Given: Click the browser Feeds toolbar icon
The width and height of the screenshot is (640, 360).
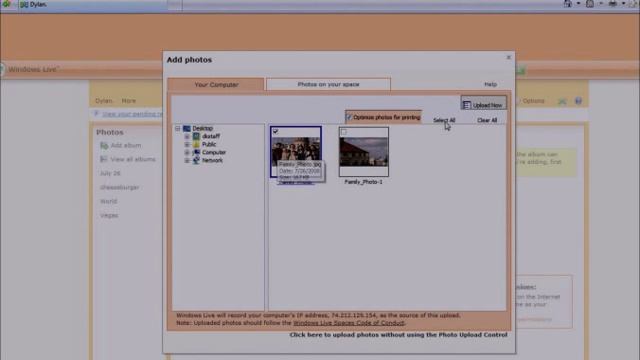Looking at the screenshot, I should (590, 4).
